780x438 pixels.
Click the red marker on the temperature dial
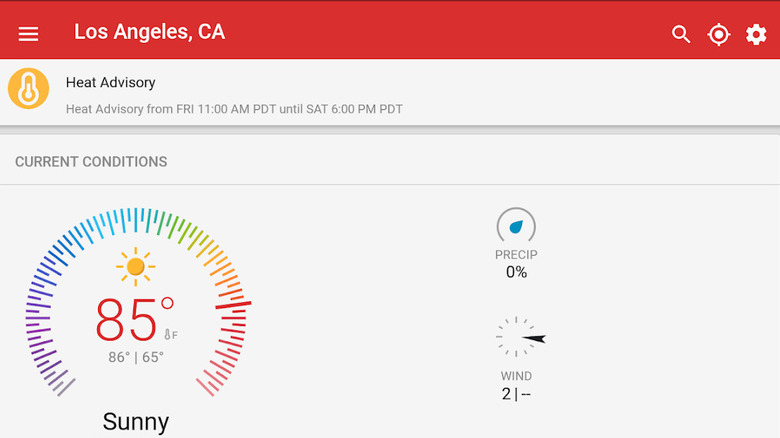point(233,305)
